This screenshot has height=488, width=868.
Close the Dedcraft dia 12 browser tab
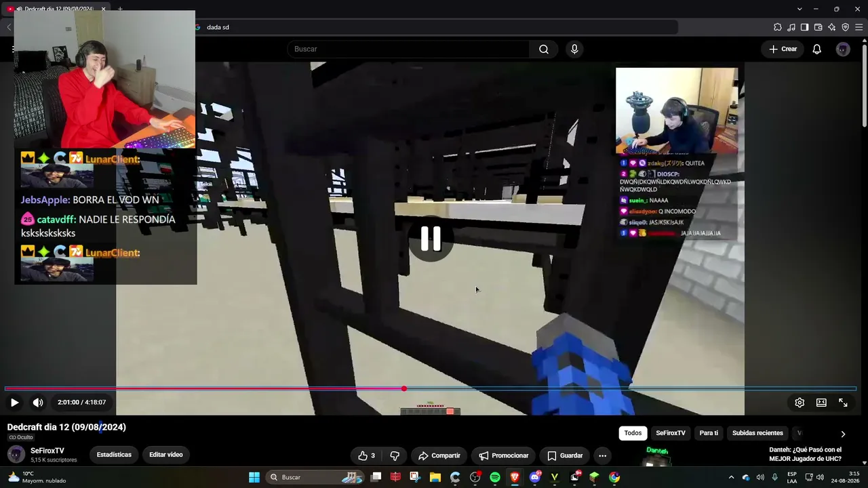(x=103, y=9)
